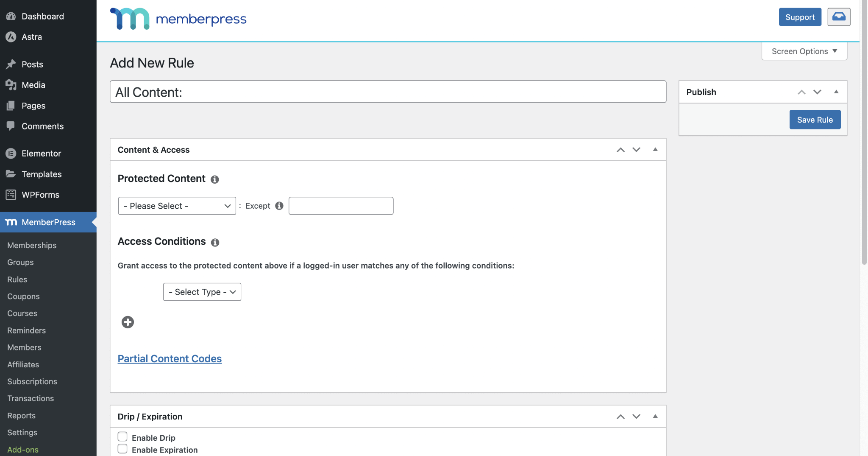The image size is (868, 456).
Task: Click Access Conditions info icon
Action: 215,242
